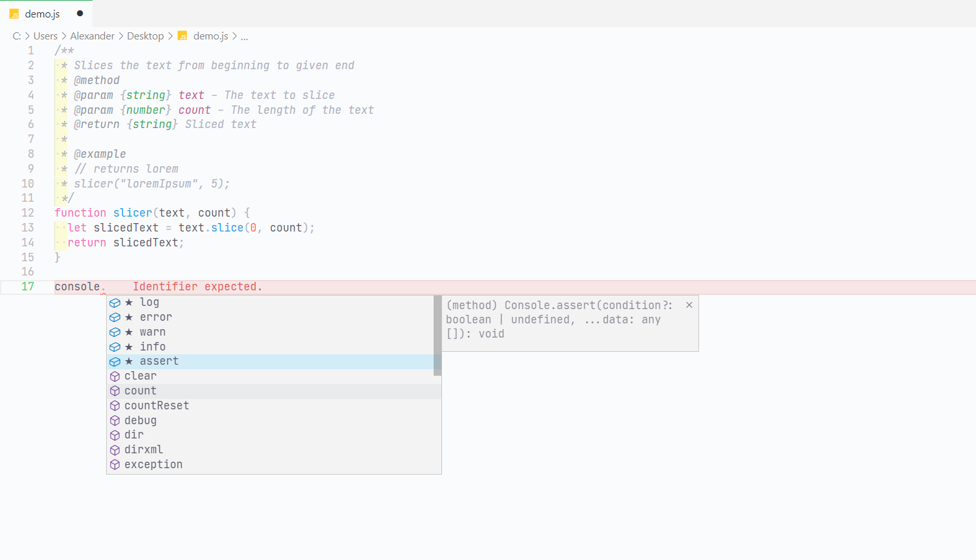Click the JavaScript file icon in the breadcrumb
Screen dimensions: 976x560
tap(182, 36)
